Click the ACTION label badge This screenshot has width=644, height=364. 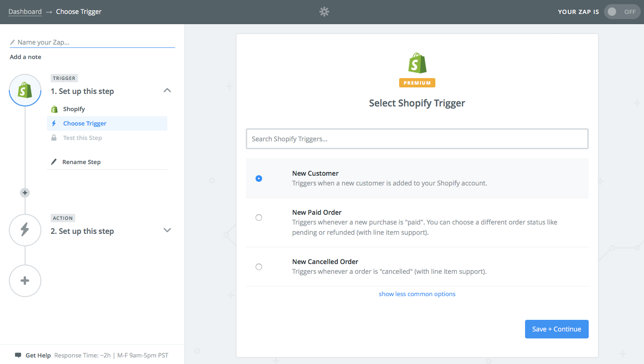coord(63,218)
